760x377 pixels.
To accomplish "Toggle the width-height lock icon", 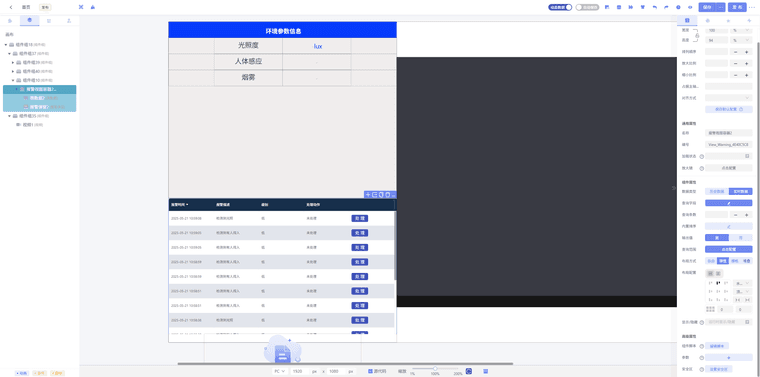I will pos(697,35).
